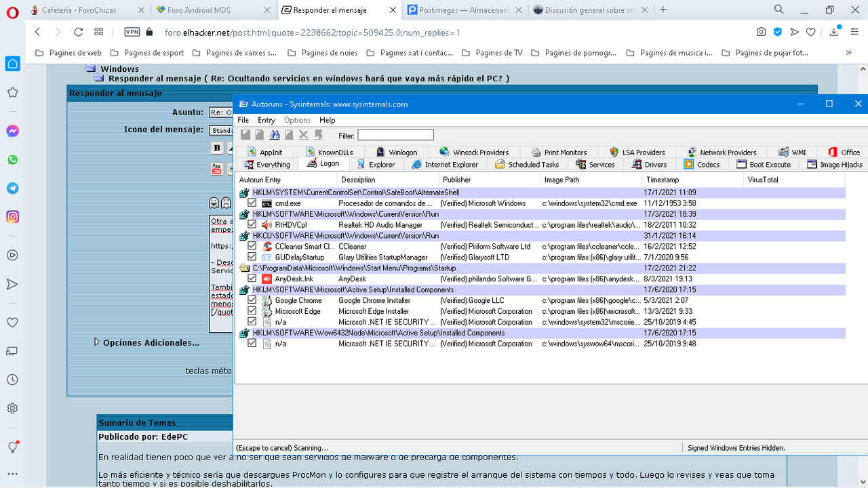Uncheck the Google Chrome installer entry
The width and height of the screenshot is (868, 488).
point(252,300)
